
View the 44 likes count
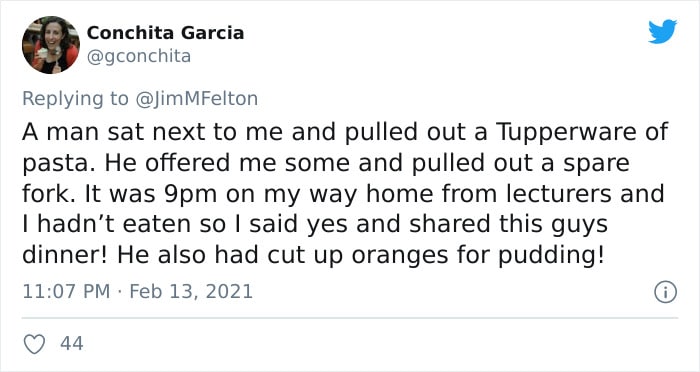pyautogui.click(x=71, y=344)
